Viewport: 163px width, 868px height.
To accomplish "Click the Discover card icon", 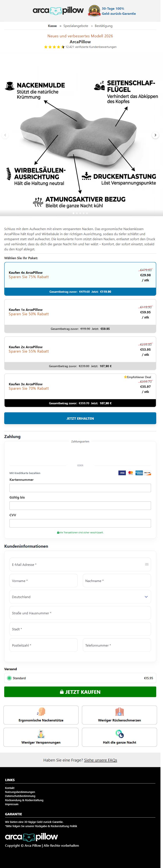I will pyautogui.click(x=147, y=473).
